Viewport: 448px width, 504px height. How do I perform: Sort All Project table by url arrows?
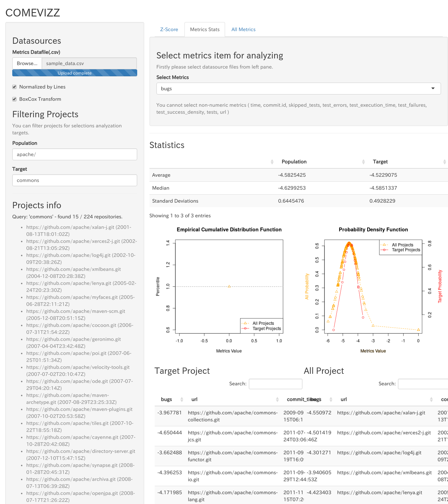coord(431,399)
